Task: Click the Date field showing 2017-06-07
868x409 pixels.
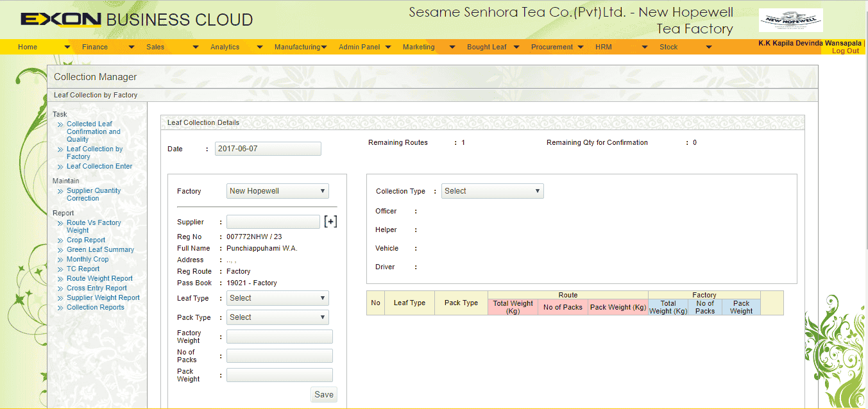Action: coord(268,149)
